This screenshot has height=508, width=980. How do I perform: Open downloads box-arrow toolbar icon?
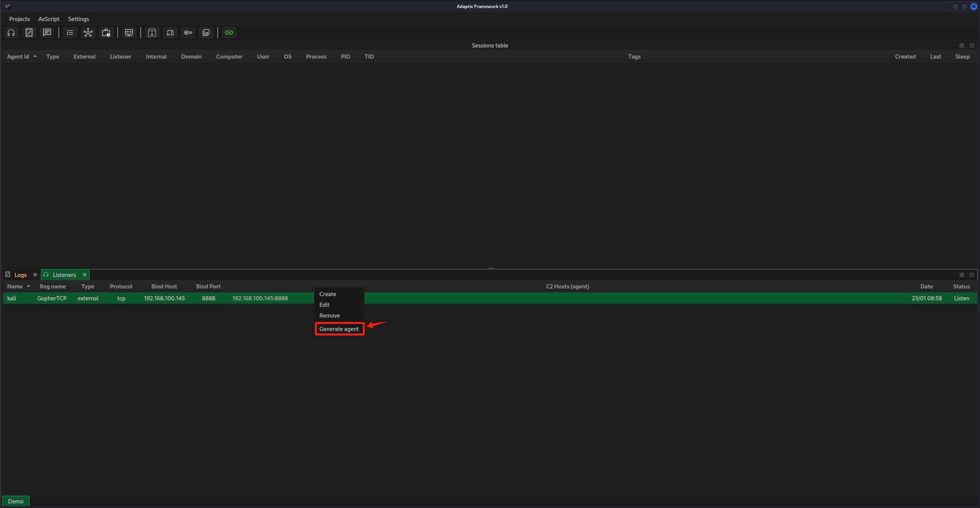click(x=152, y=33)
